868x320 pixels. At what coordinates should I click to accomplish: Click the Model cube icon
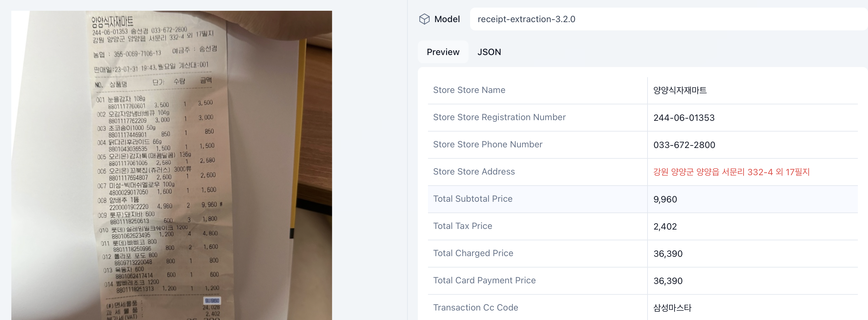tap(424, 19)
